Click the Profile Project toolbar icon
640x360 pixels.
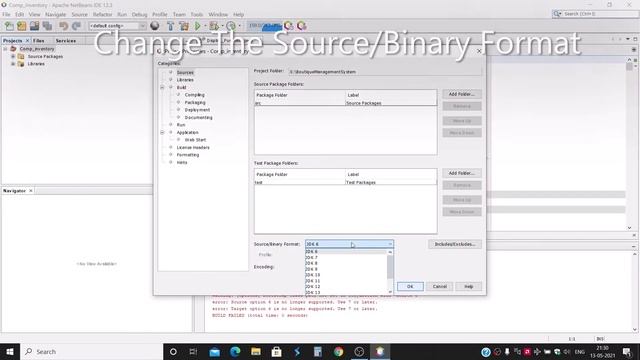coord(231,26)
